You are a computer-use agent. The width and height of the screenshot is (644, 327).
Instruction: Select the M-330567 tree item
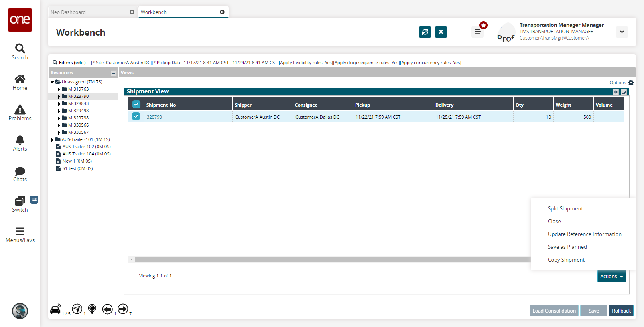(78, 132)
